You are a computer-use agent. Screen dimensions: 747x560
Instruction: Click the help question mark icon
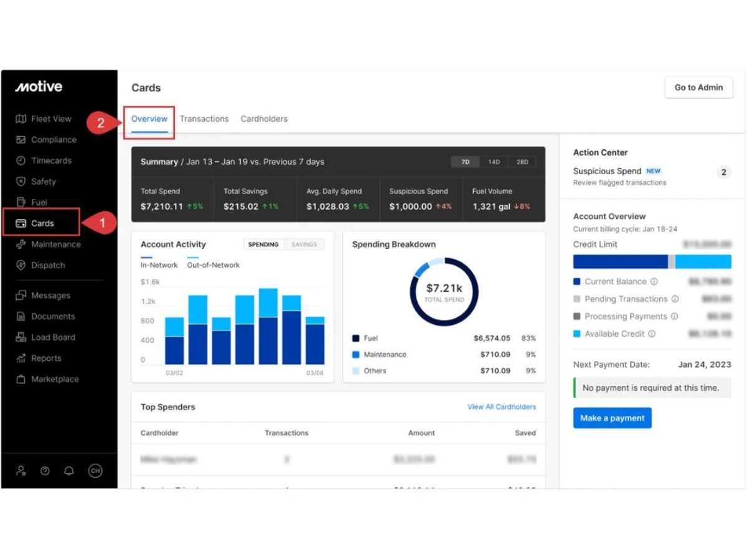[45, 471]
